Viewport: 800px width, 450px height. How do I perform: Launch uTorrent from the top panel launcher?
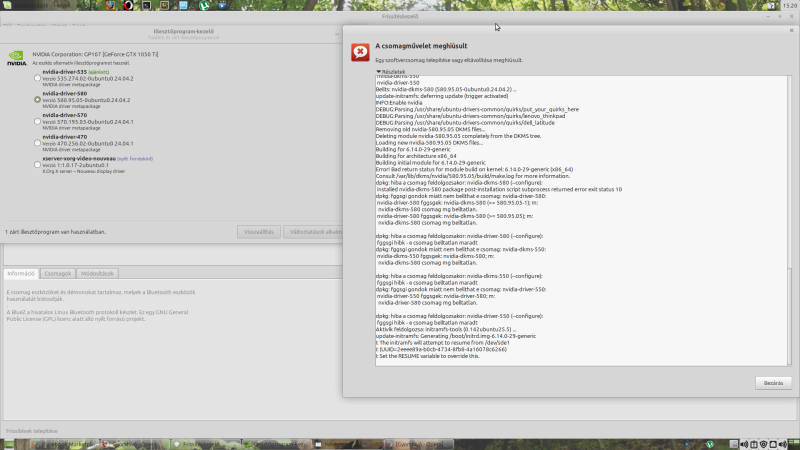pos(204,5)
